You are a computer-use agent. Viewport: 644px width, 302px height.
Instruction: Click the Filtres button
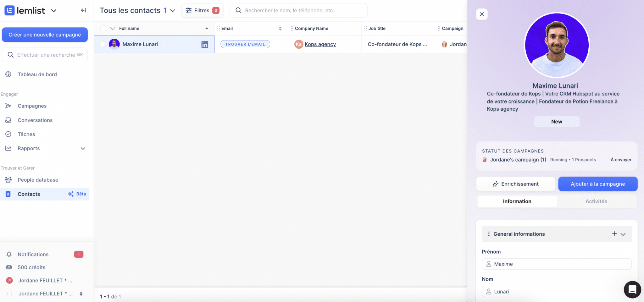203,10
